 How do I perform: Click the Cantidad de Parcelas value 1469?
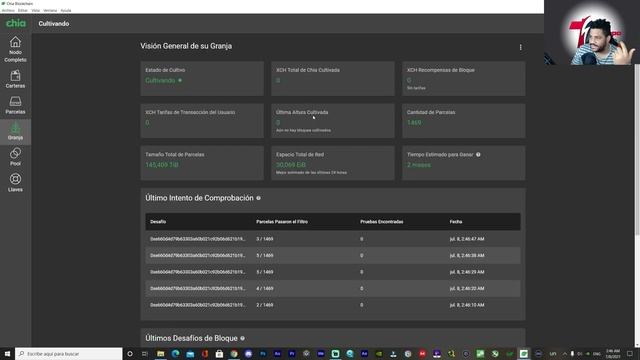pos(414,122)
